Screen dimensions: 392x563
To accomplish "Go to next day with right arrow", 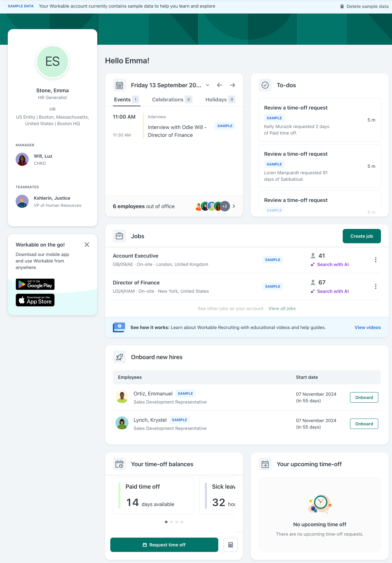I will 232,85.
